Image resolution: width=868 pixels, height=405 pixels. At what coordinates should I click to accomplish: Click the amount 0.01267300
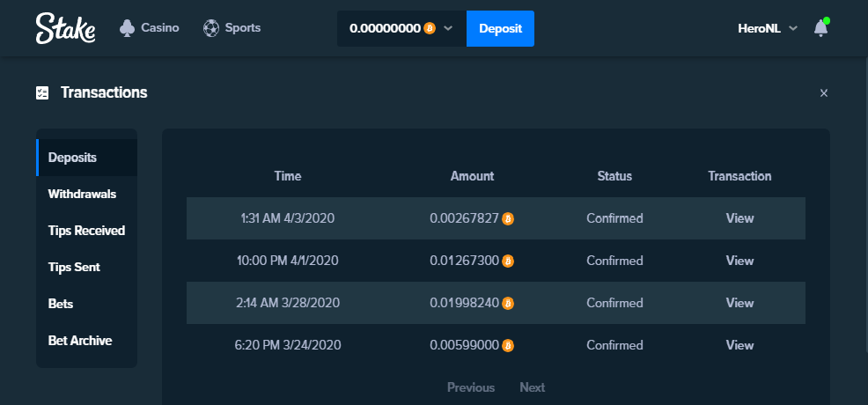click(465, 261)
